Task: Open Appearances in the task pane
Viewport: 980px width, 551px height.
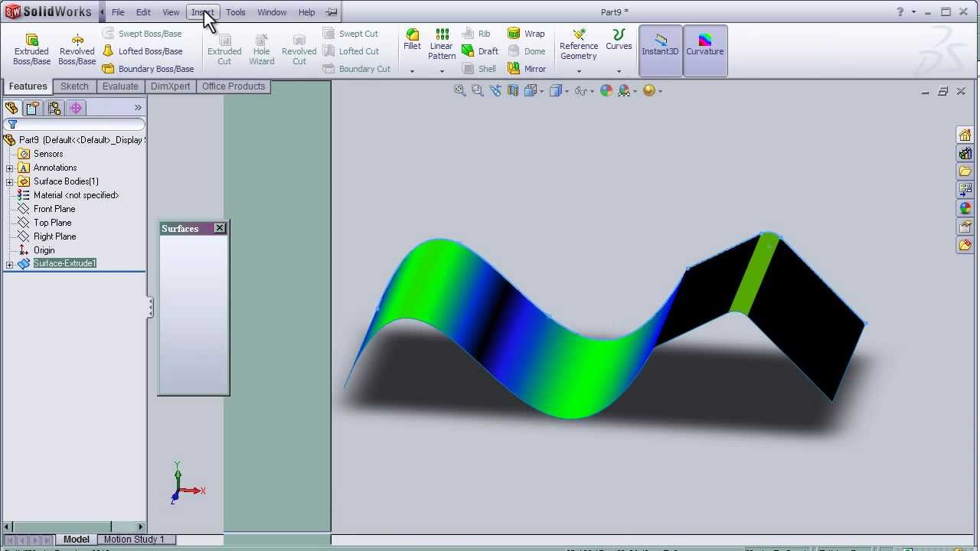Action: 965,208
